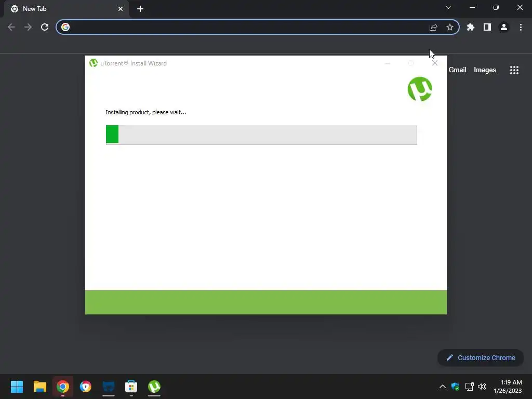The image size is (532, 399).
Task: Restore down the Chrome window
Action: [x=496, y=7]
